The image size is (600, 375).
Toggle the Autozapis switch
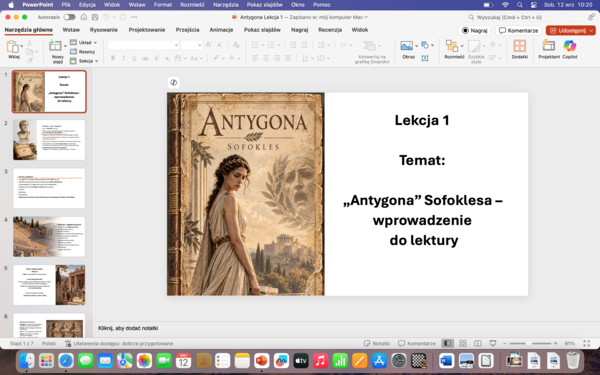click(69, 17)
